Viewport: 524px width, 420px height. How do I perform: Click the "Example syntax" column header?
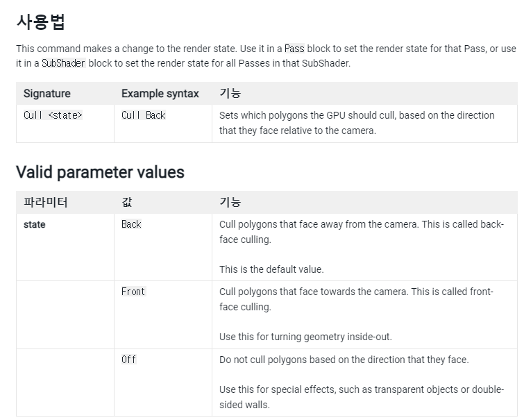(x=160, y=93)
